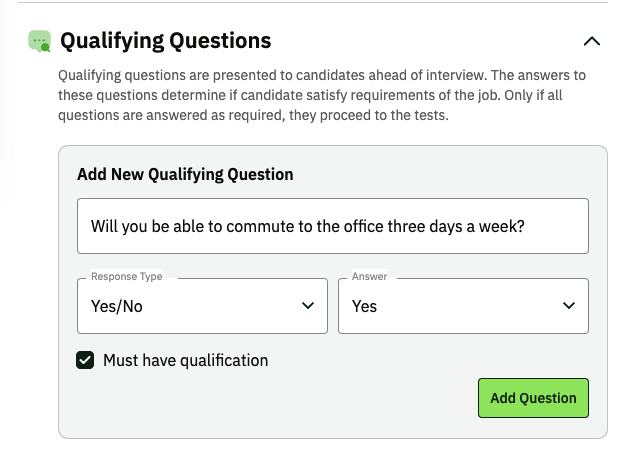
Task: Click the Answer dropdown arrow
Action: coord(569,306)
